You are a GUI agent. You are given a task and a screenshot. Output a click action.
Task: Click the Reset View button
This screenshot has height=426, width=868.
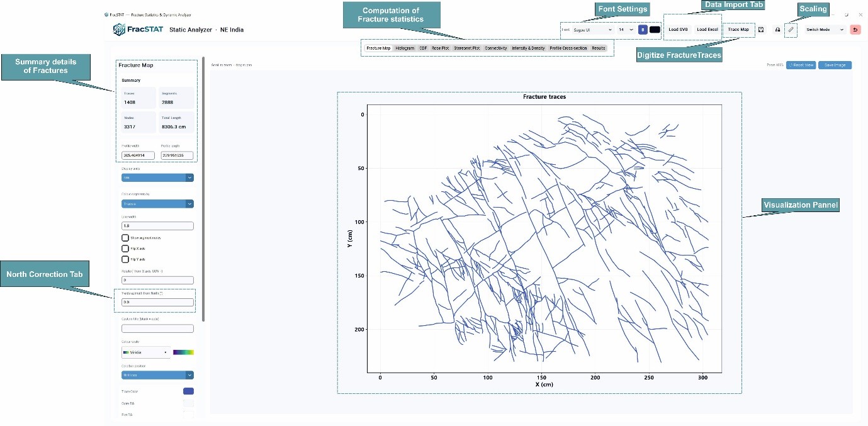tap(801, 65)
